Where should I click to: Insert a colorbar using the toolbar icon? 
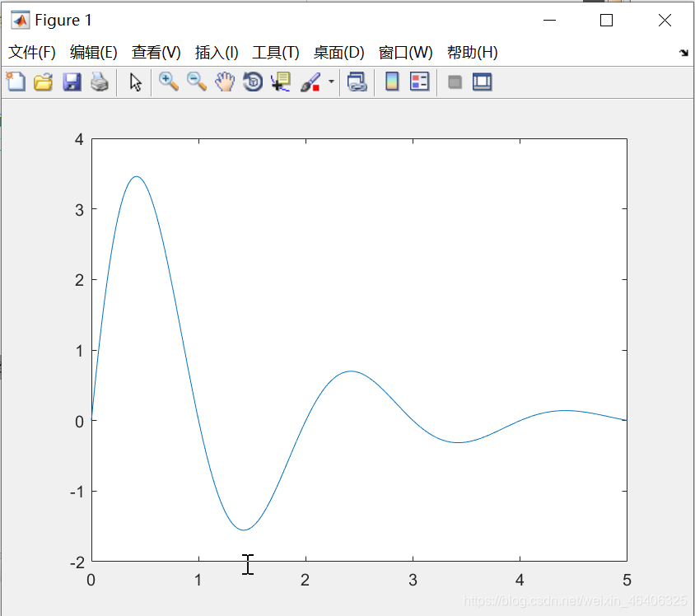click(392, 82)
